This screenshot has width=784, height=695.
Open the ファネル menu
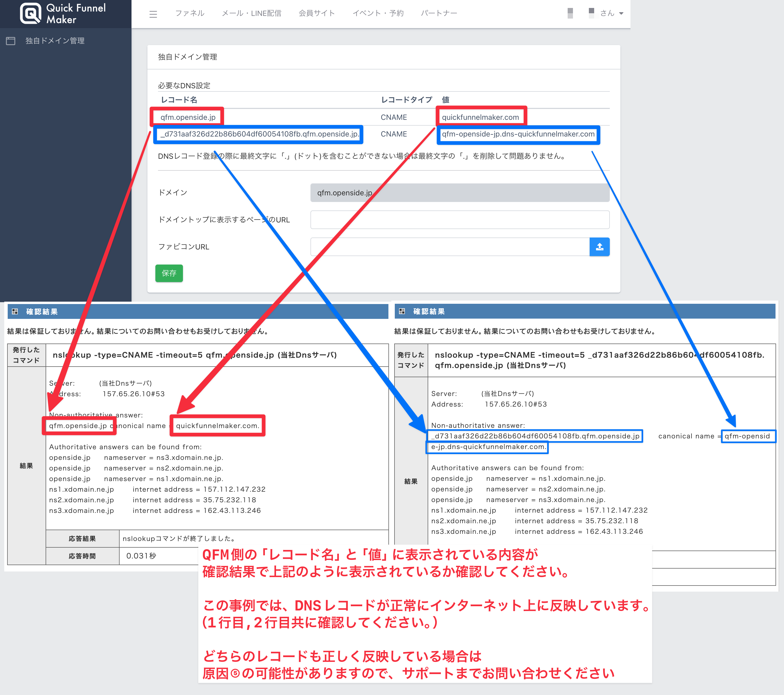[190, 14]
